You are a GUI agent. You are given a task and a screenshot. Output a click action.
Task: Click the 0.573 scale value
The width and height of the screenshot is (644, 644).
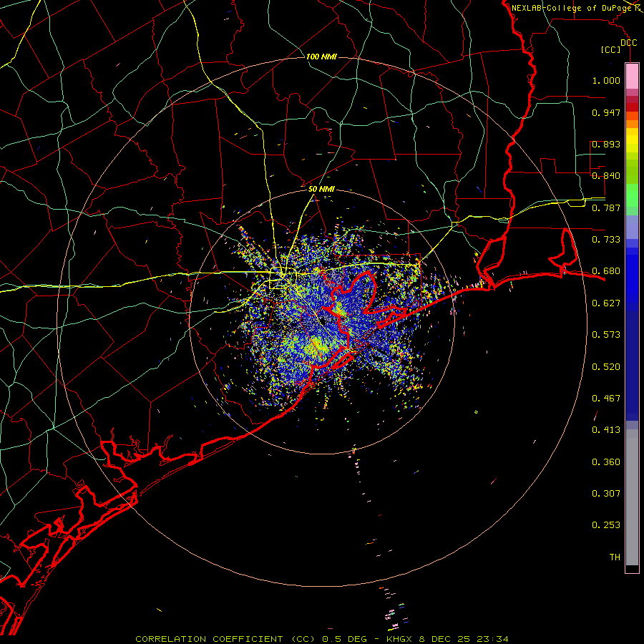pyautogui.click(x=606, y=335)
